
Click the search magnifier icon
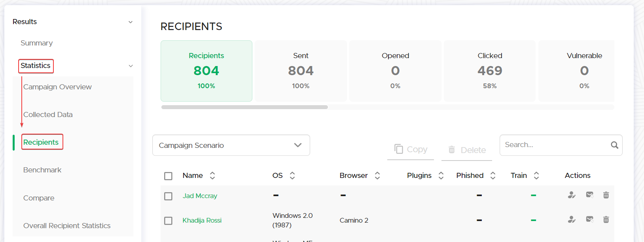[x=614, y=145]
